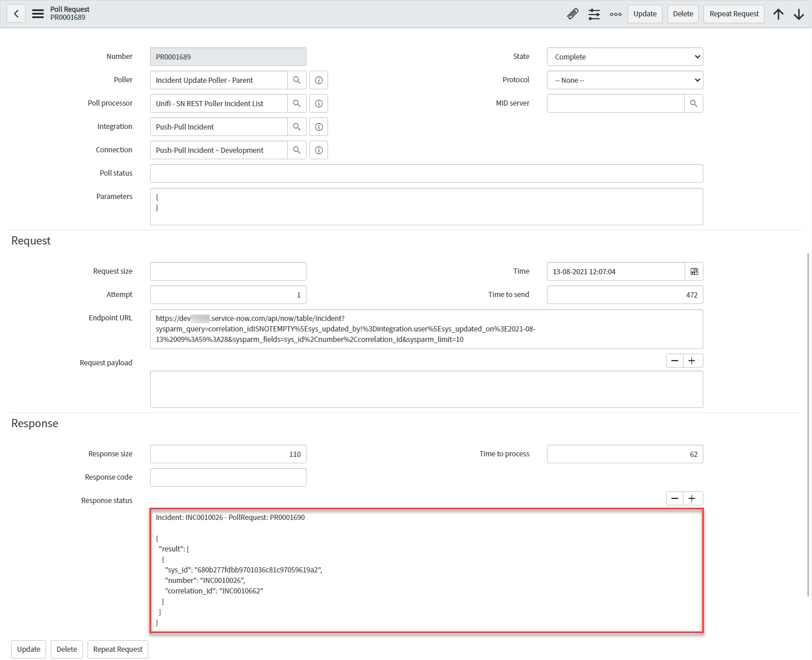
Task: Go to previous record with up arrow
Action: pyautogui.click(x=778, y=14)
